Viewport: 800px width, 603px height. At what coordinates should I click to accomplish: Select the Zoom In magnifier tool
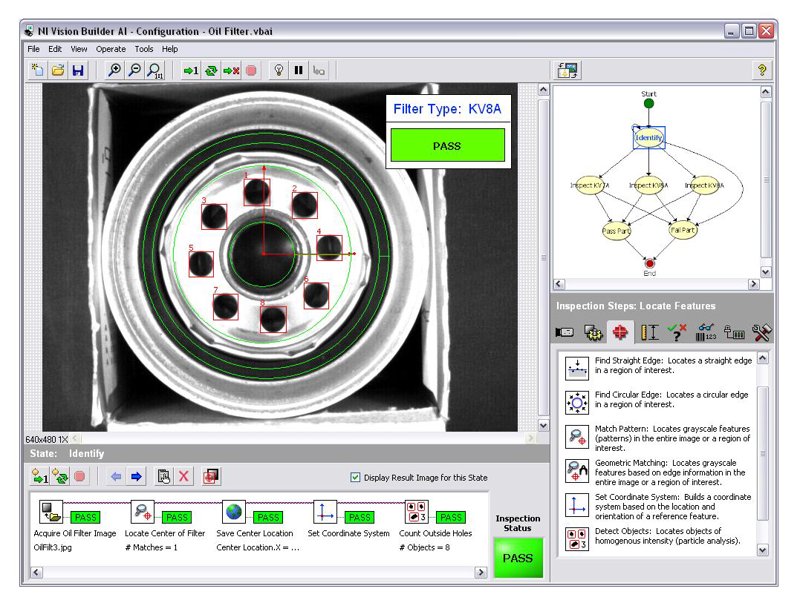click(114, 70)
